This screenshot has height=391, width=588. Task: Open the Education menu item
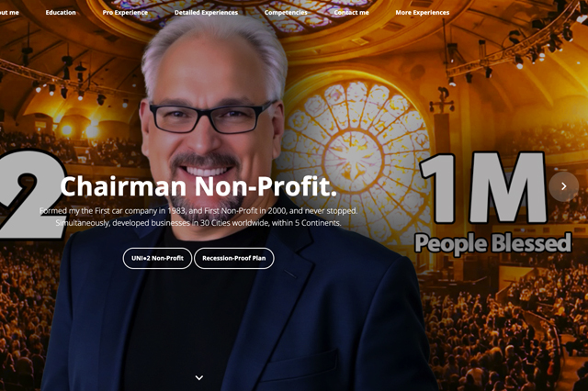[61, 12]
